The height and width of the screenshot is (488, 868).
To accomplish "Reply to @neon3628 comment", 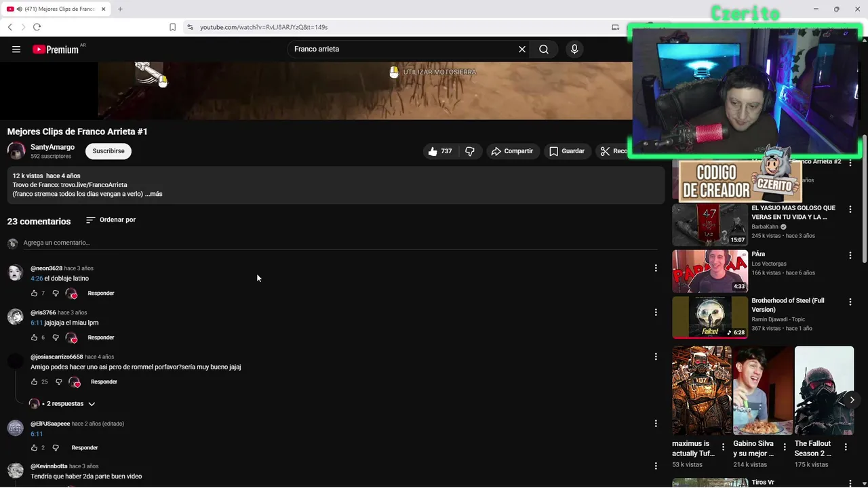I will (x=101, y=293).
